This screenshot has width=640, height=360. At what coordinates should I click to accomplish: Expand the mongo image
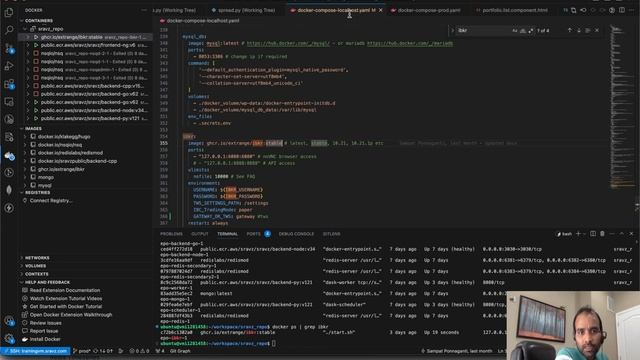(x=25, y=178)
